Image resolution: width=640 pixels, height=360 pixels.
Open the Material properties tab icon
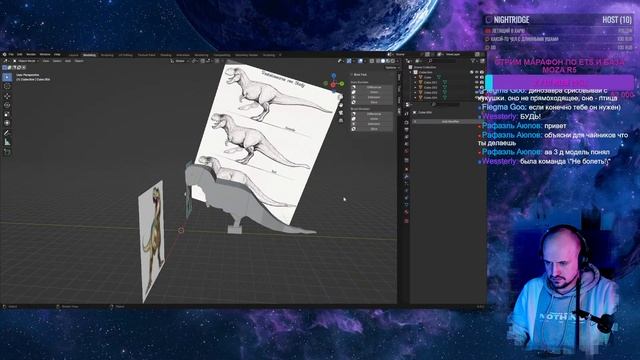click(407, 212)
